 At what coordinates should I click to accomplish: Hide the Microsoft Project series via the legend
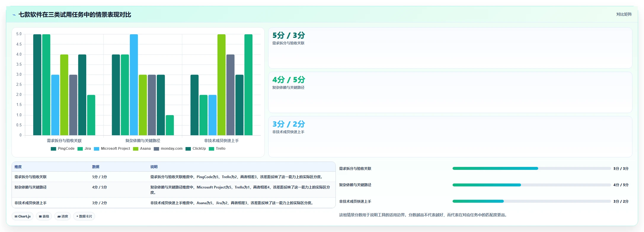tap(112, 149)
